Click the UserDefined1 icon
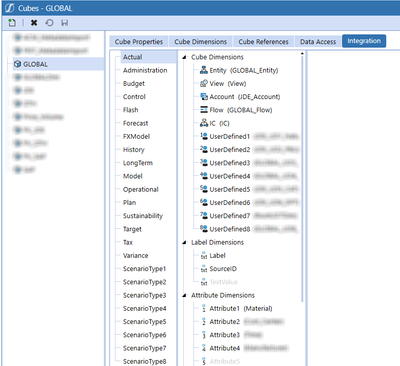The width and height of the screenshot is (400, 366). point(204,136)
